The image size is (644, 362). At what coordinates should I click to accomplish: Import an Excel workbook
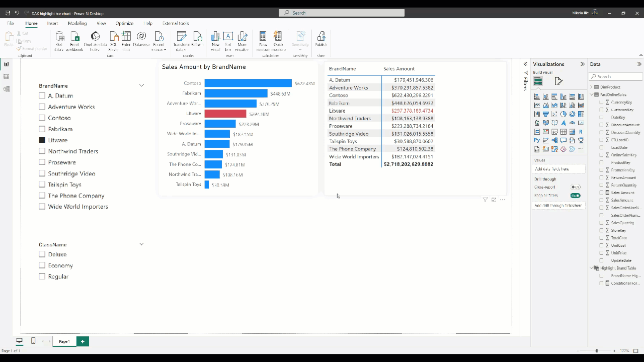[74, 41]
